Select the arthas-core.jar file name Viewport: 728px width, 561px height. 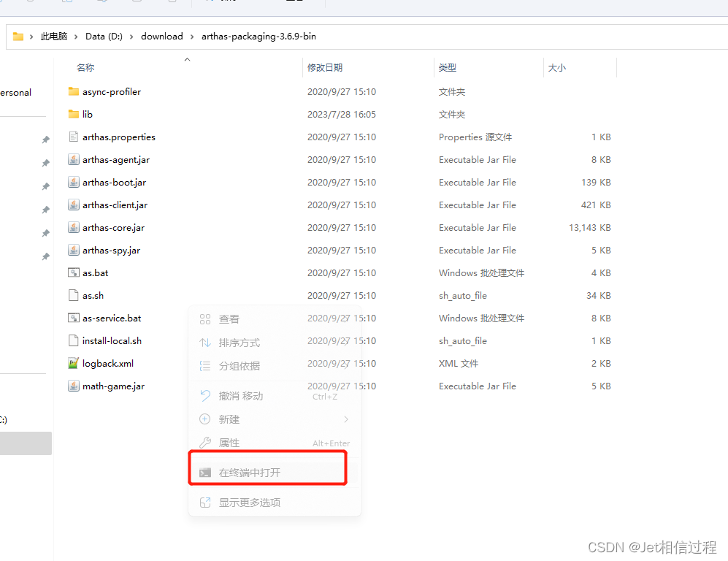click(x=113, y=228)
